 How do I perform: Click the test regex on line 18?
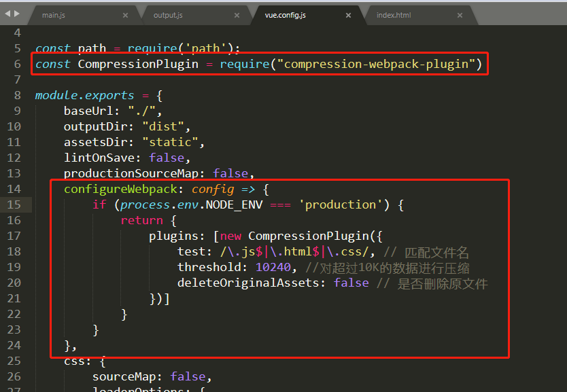pyautogui.click(x=294, y=252)
